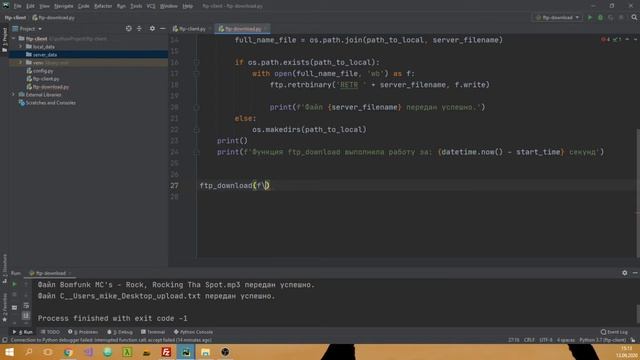The width and height of the screenshot is (640, 360).
Task: Toggle the Project side tool window tab
Action: [4, 40]
